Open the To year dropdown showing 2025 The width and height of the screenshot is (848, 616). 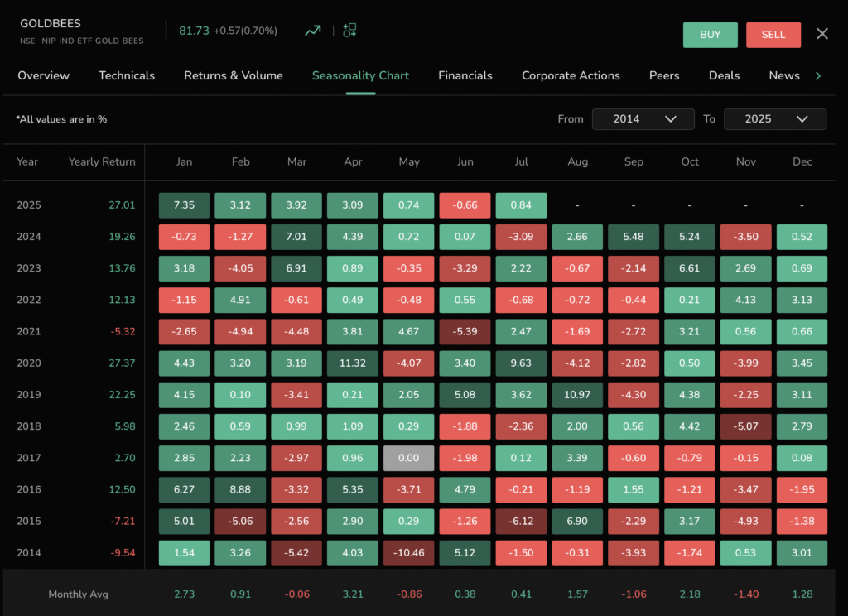[774, 118]
